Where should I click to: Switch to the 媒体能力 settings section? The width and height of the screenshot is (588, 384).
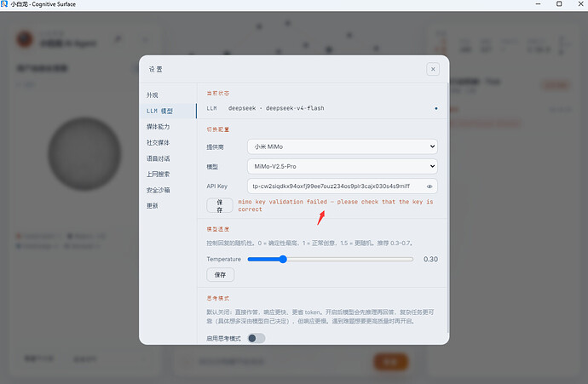tap(158, 127)
